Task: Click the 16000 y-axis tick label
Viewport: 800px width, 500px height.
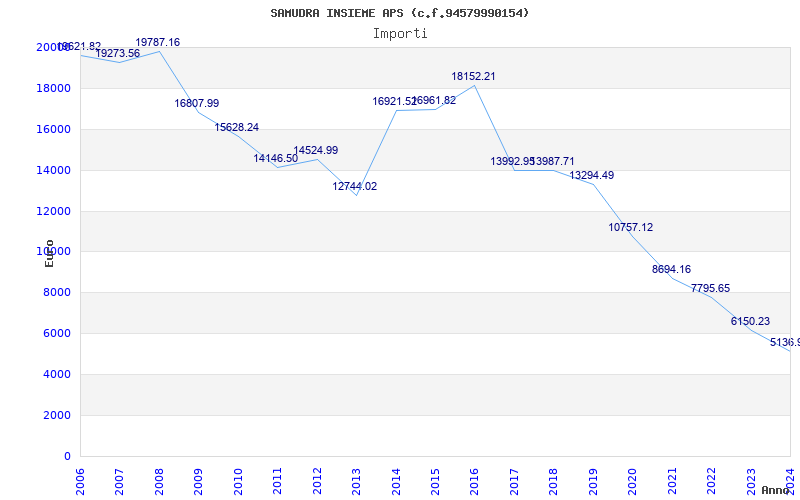Action: (54, 130)
